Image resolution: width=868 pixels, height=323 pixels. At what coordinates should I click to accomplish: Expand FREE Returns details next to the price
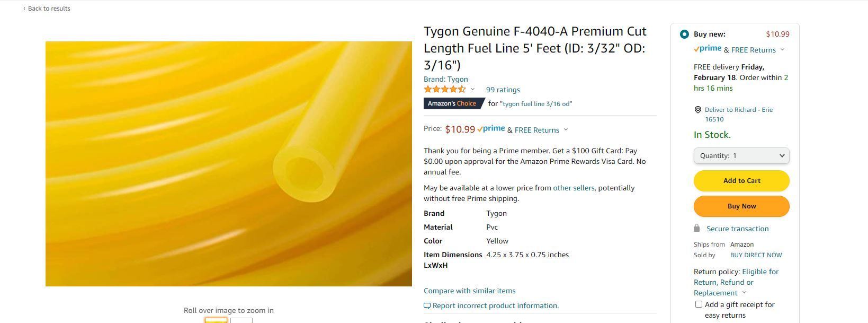point(566,130)
